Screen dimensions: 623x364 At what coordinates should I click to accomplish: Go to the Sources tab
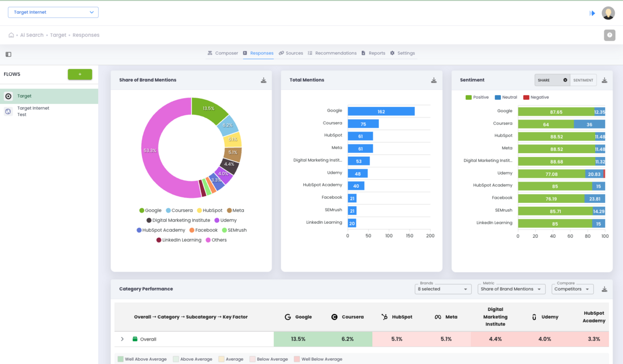point(291,53)
